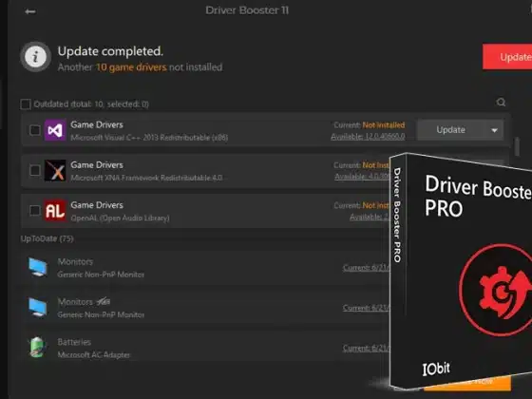Open the dropdown arrow beside the Visual C++ Update button
This screenshot has height=399, width=532.
pos(494,130)
